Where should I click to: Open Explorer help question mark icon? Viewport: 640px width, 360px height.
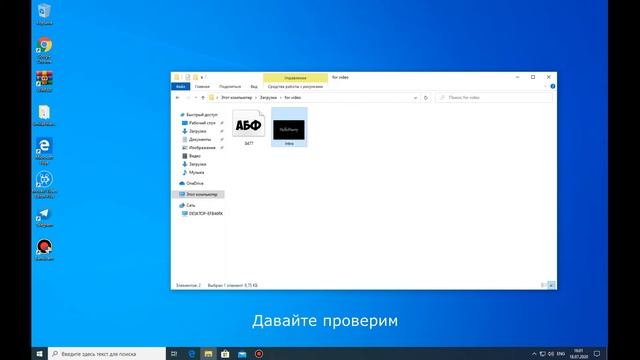click(553, 87)
